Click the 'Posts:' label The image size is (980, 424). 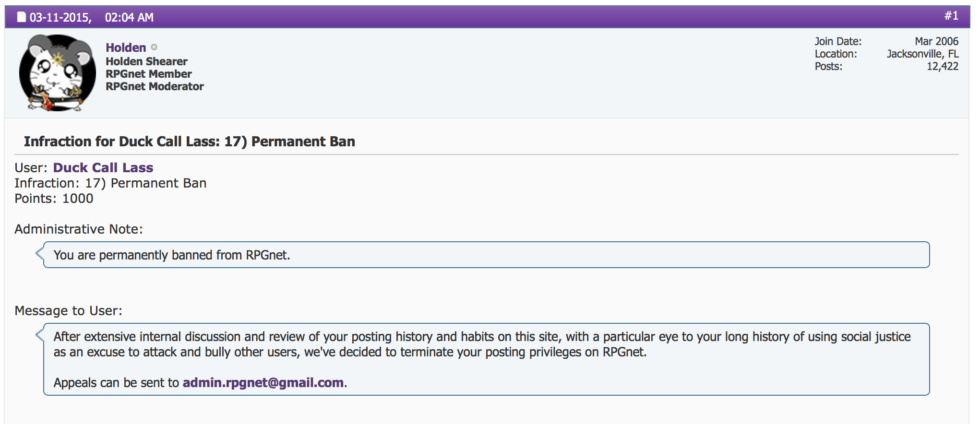pos(828,66)
